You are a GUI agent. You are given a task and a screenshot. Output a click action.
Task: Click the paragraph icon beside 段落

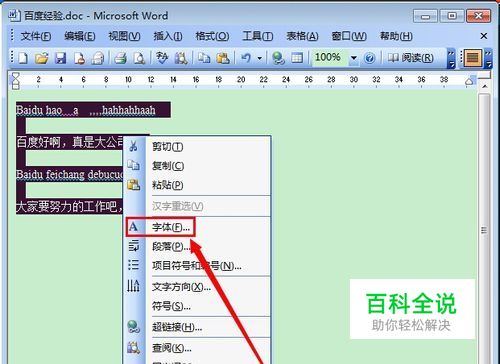tap(134, 246)
